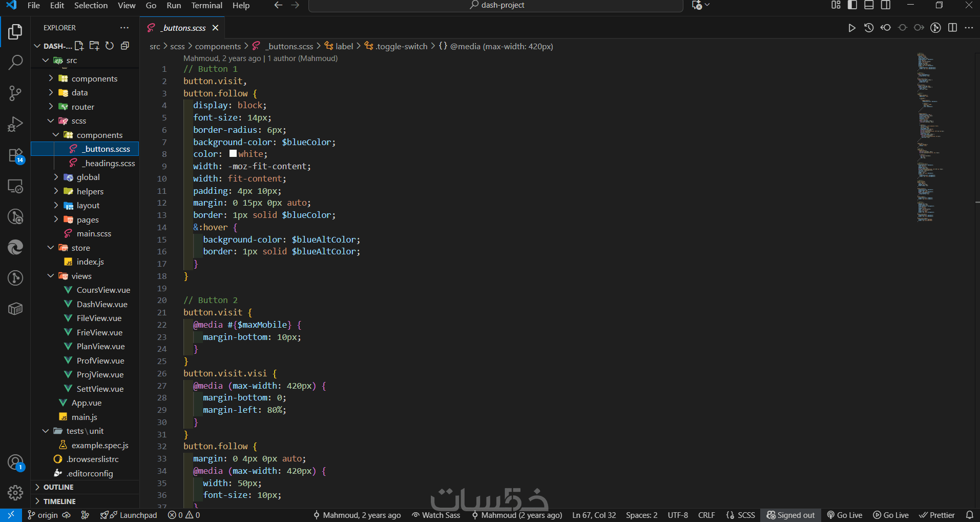The height and width of the screenshot is (522, 980).
Task: Collapse all folders in Explorer
Action: click(x=124, y=46)
